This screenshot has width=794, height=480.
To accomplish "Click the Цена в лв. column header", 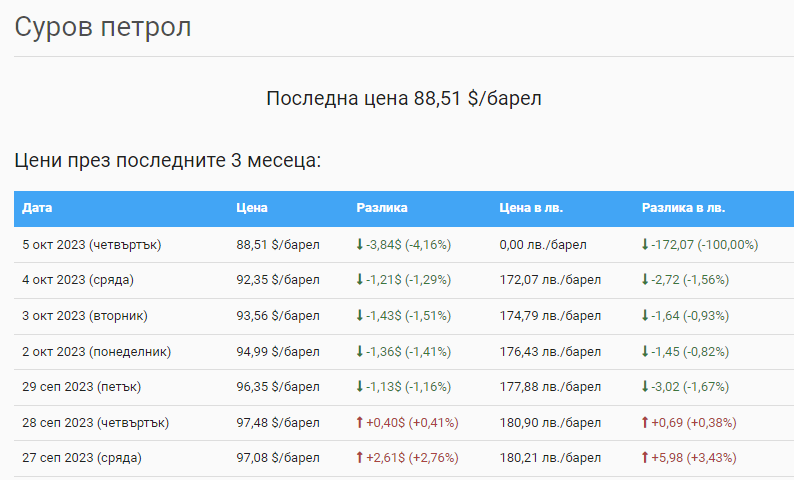I will tap(531, 209).
